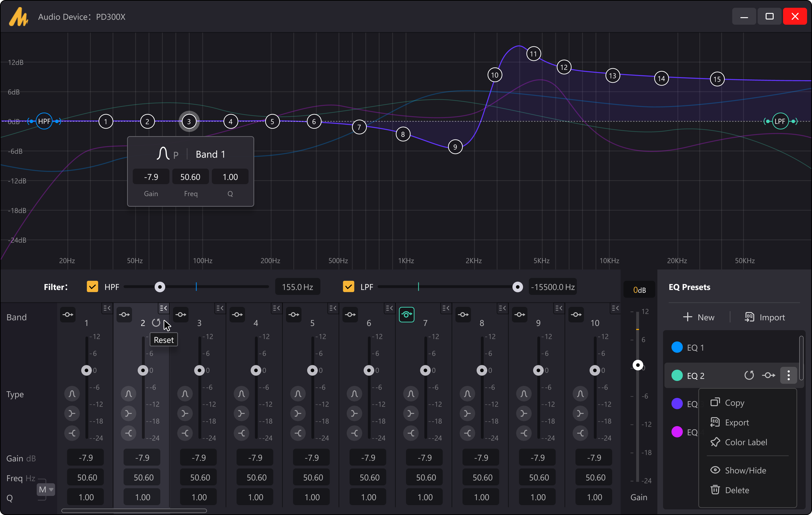The height and width of the screenshot is (515, 812).
Task: Choose Copy from the preset menu
Action: [747, 403]
